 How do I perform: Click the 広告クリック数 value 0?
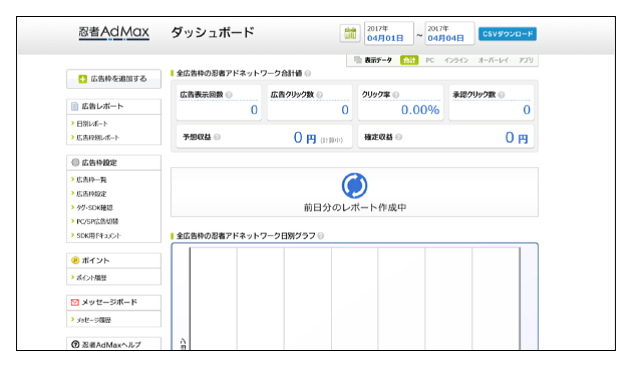(345, 110)
